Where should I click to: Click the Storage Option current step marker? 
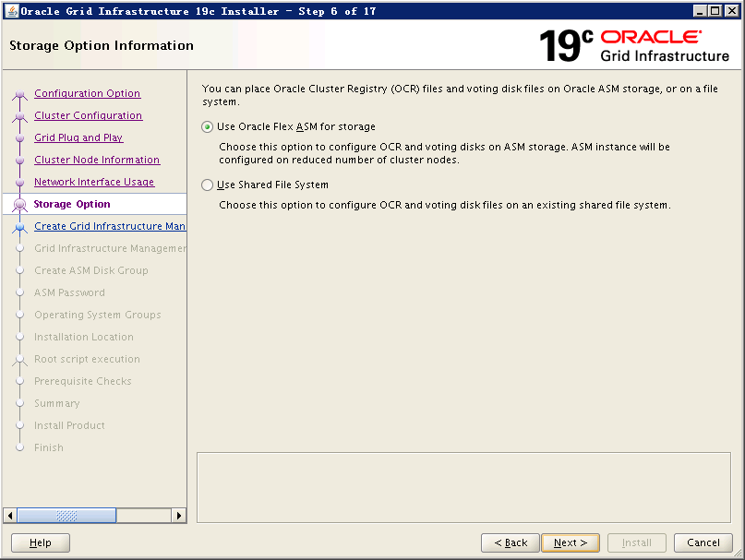[x=19, y=205]
